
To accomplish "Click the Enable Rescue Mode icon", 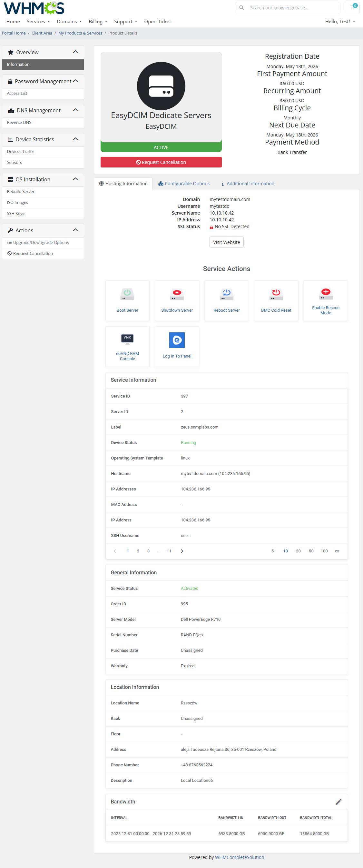I will [326, 294].
